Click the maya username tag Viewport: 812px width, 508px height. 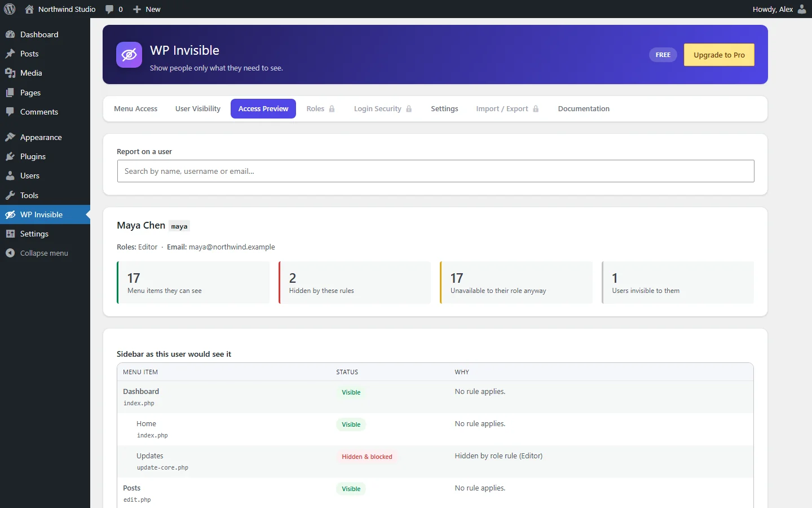click(x=179, y=226)
